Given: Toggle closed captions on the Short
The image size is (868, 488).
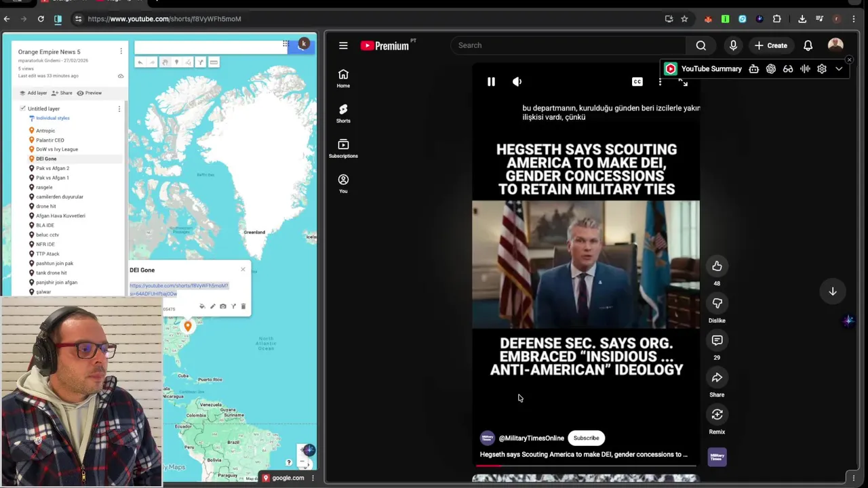Looking at the screenshot, I should tap(637, 81).
